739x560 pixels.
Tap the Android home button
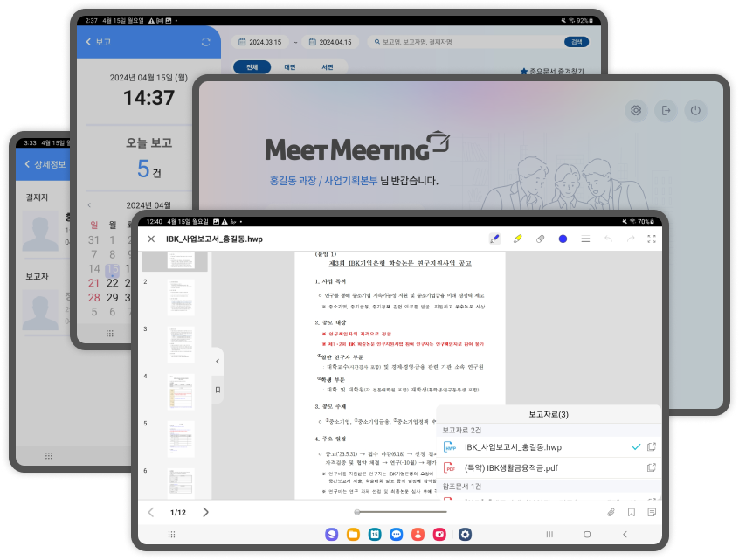tap(587, 535)
